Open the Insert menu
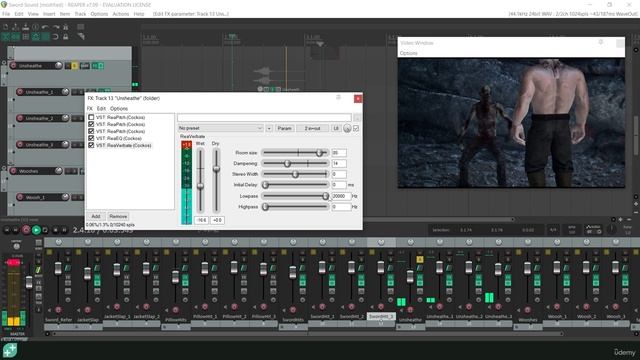Screen dimensions: 640x360 (49, 14)
